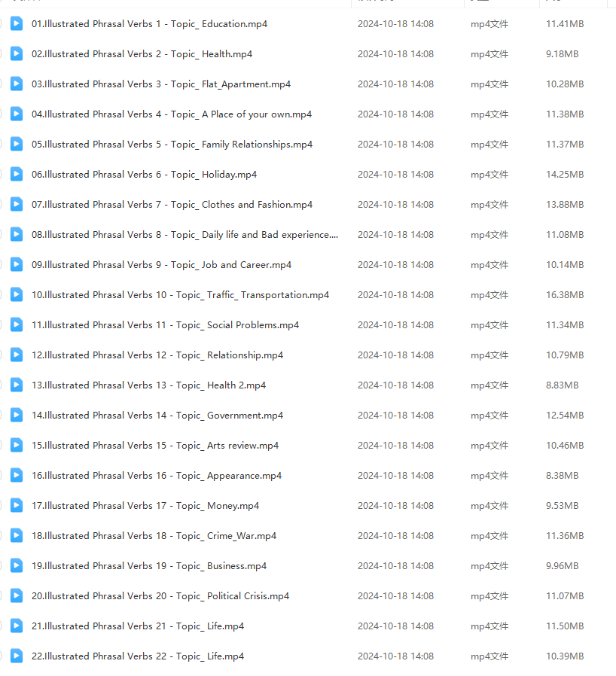Image resolution: width=616 pixels, height=676 pixels.
Task: Click the video icon for Political Crisis.mp4
Action: point(16,595)
